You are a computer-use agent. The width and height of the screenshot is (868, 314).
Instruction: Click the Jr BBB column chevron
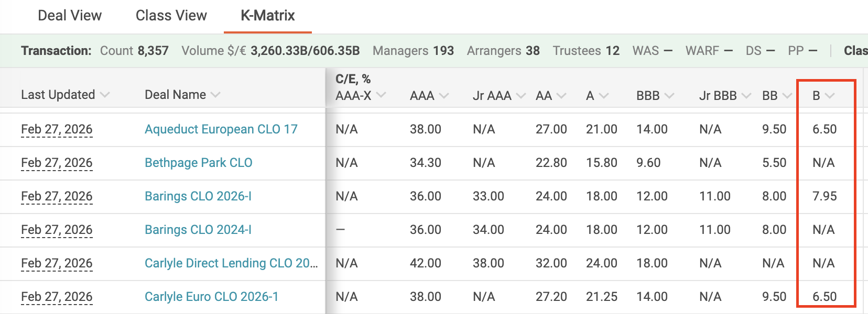pyautogui.click(x=746, y=96)
